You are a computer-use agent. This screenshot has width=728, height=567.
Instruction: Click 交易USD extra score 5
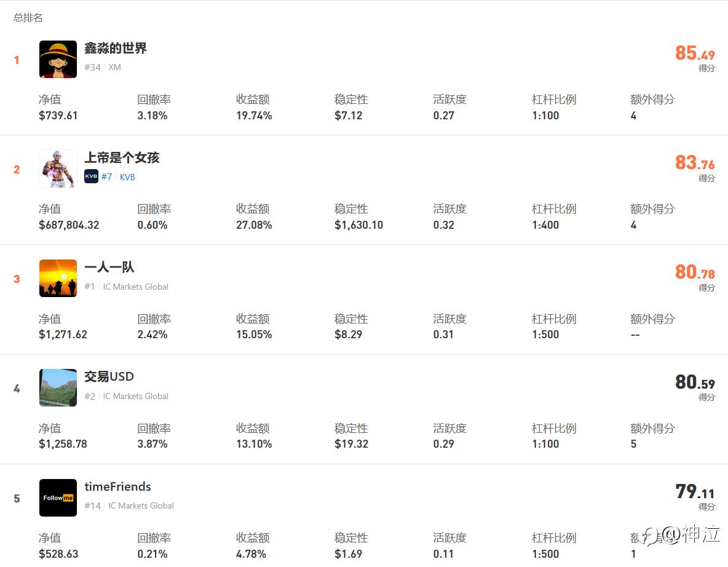[633, 444]
